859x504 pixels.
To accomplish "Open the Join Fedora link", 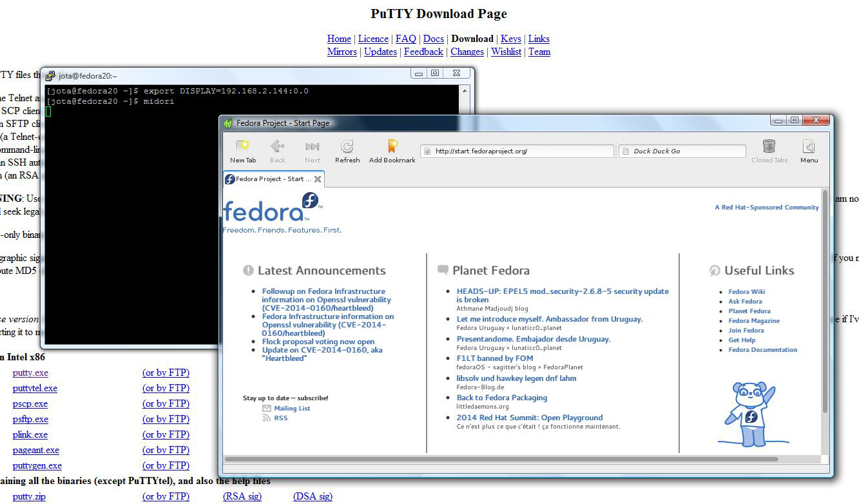I will pos(746,330).
